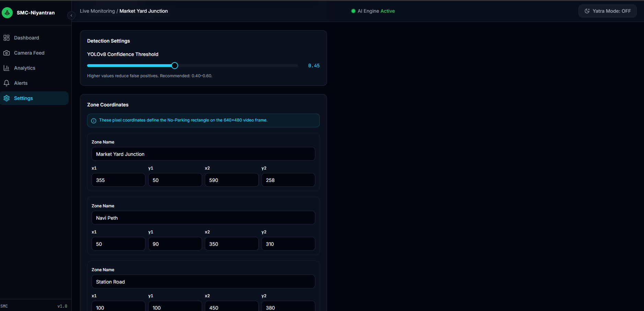Go to the Analytics menu item
The width and height of the screenshot is (644, 311).
[x=34, y=68]
